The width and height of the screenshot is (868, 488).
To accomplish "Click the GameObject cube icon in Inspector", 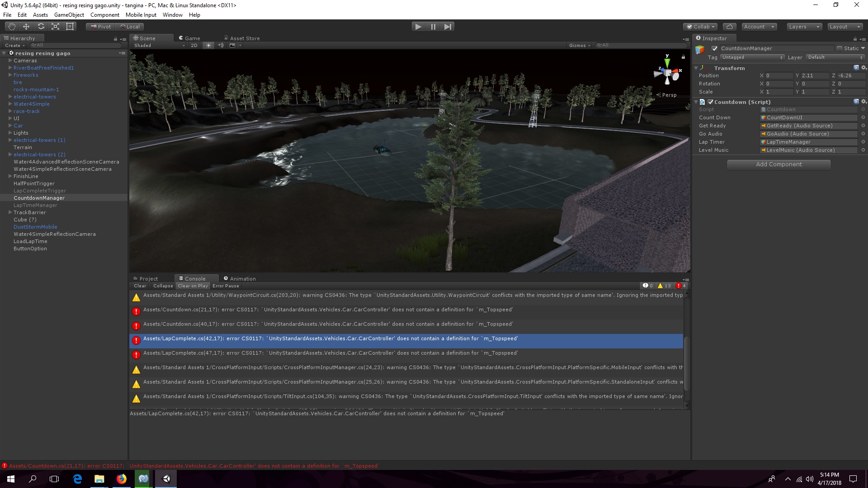I will point(700,49).
